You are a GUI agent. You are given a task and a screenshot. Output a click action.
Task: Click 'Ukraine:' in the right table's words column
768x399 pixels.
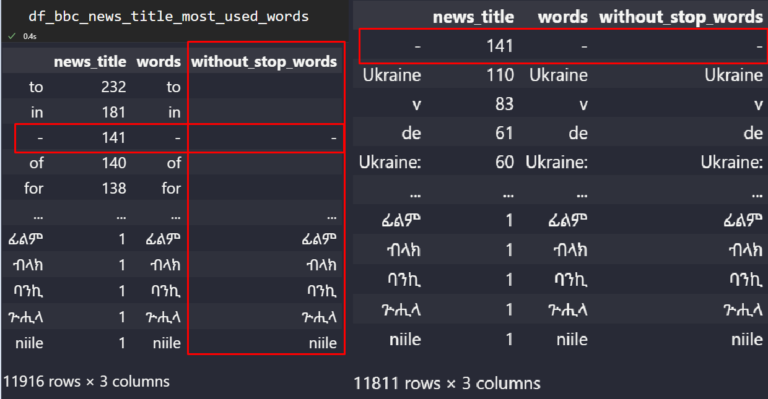point(556,162)
